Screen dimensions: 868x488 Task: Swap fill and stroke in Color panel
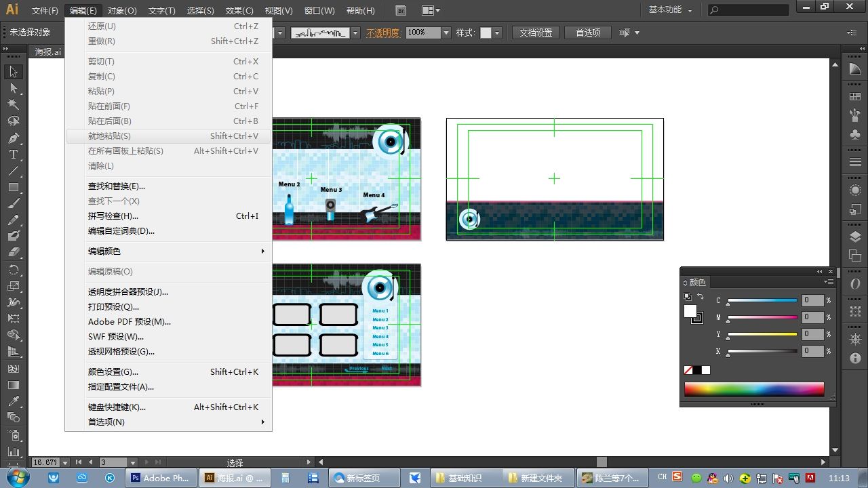(701, 297)
